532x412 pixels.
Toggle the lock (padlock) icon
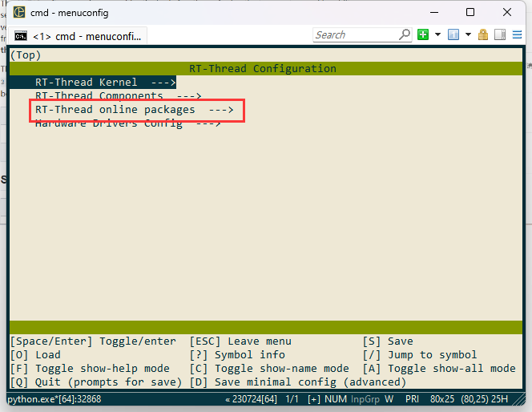point(483,34)
